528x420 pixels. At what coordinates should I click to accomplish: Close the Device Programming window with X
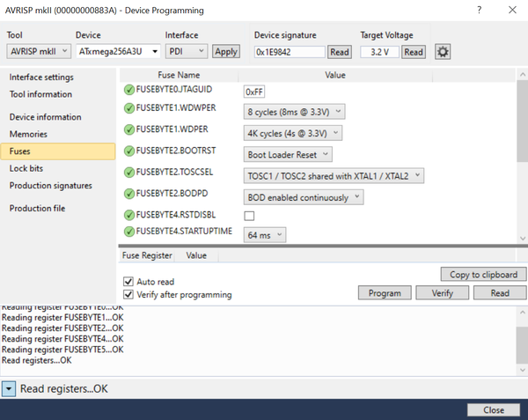click(512, 10)
